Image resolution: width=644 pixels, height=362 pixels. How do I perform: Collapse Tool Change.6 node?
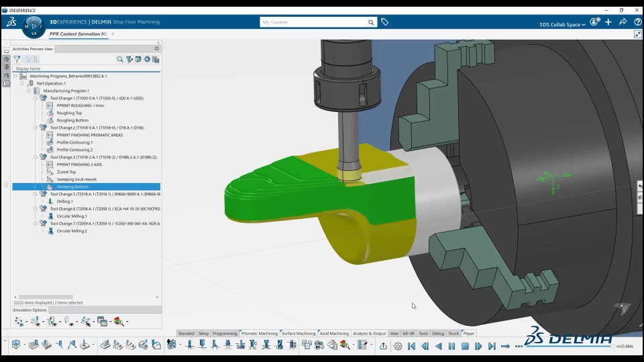point(36,209)
